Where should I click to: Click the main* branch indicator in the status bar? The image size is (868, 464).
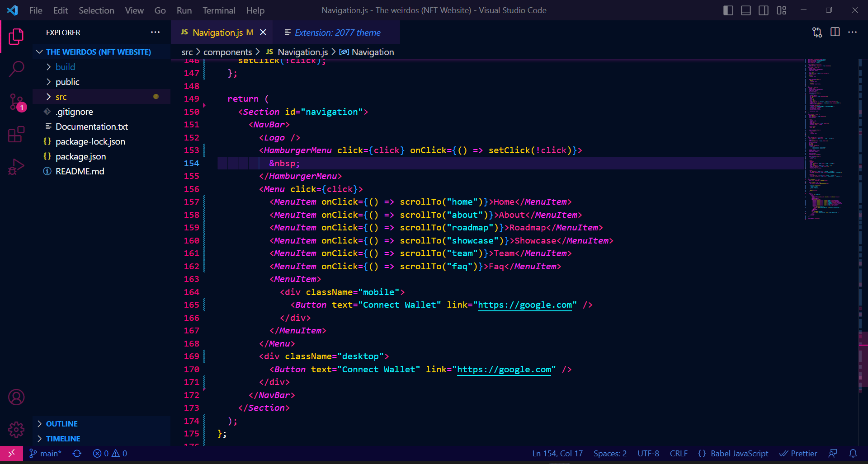click(45, 453)
